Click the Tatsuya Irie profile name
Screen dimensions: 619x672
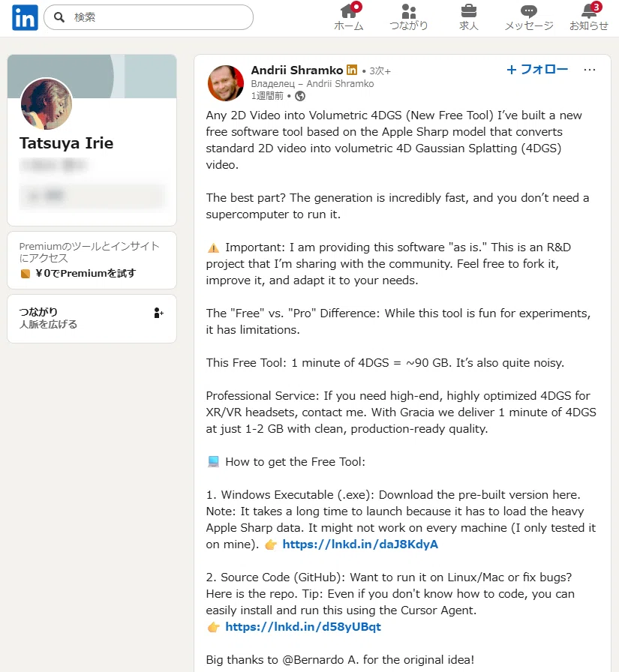click(67, 143)
